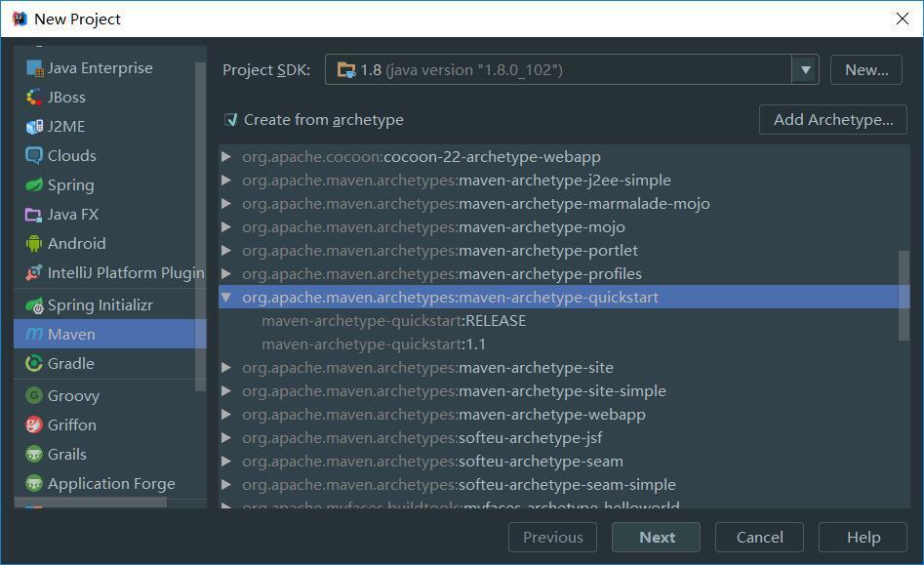Click the project types horizontal scrollbar

(90, 502)
